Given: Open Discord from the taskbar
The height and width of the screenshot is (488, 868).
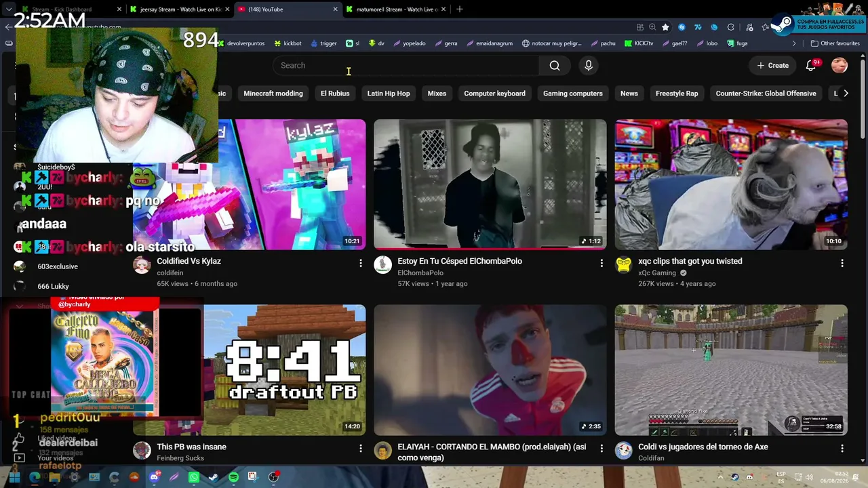Looking at the screenshot, I should (x=154, y=477).
